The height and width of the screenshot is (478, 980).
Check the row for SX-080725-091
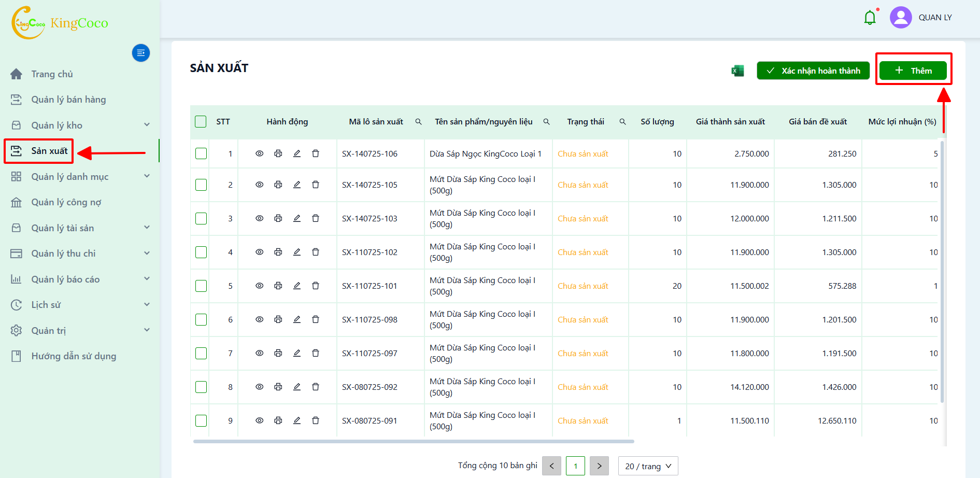click(201, 420)
